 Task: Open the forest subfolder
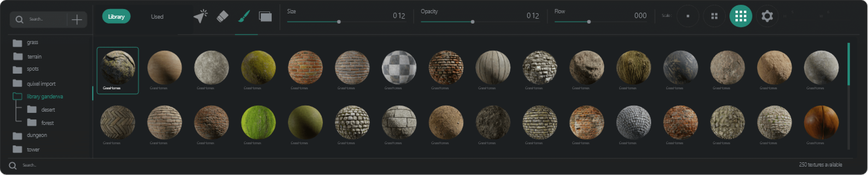47,123
